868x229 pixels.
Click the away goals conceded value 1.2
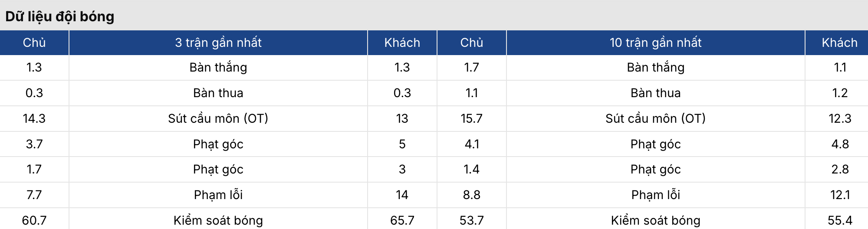pos(839,93)
